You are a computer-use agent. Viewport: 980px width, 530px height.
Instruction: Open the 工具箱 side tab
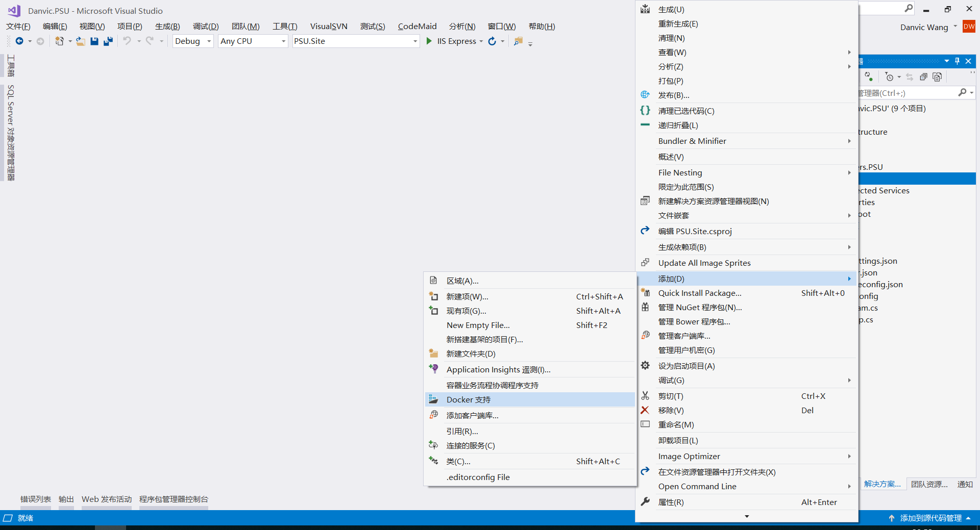coord(11,65)
